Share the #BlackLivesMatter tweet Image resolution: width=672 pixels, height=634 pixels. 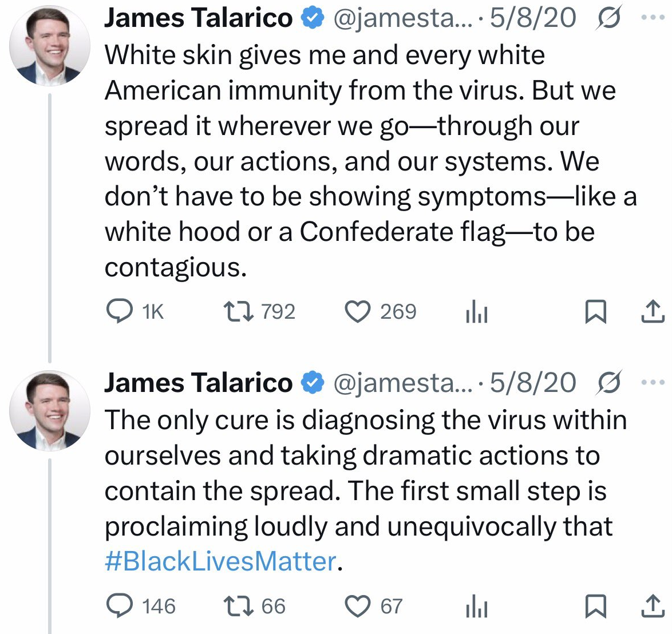coord(651,607)
